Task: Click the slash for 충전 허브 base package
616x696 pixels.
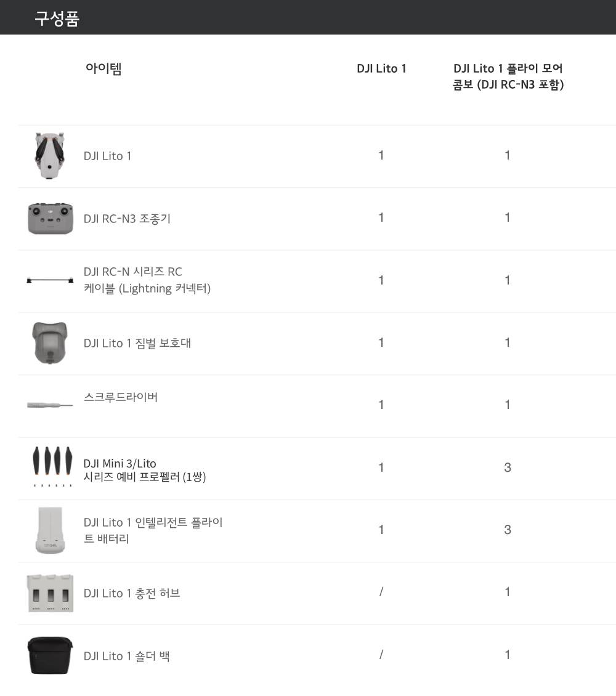Action: coord(381,592)
